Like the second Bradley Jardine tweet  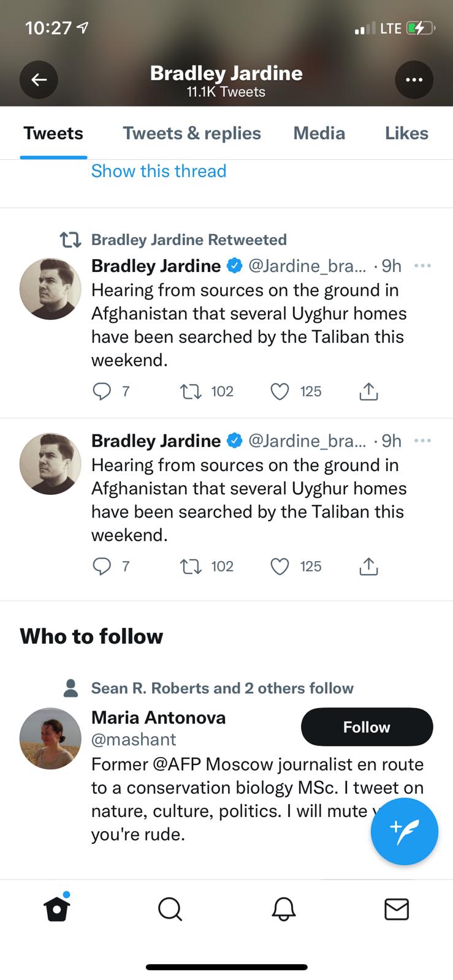pos(280,567)
